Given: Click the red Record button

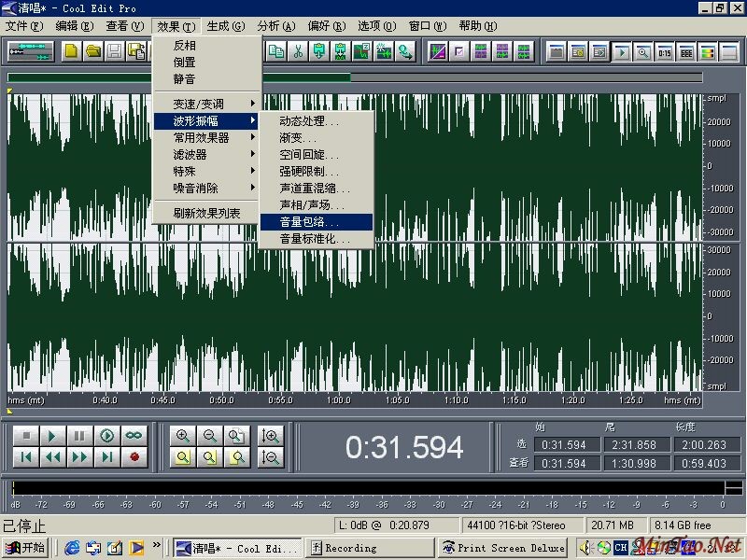Looking at the screenshot, I should [x=134, y=456].
